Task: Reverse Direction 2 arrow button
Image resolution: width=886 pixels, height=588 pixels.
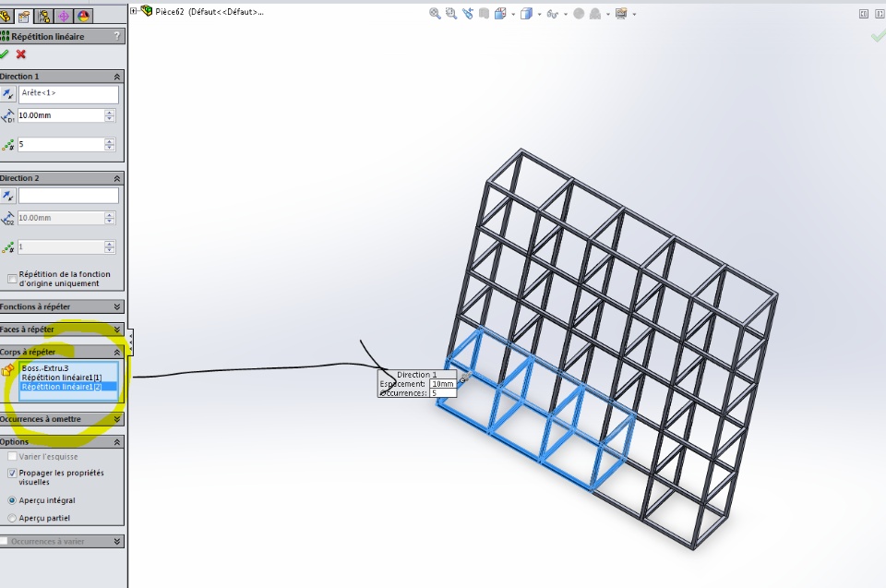Action: [8, 196]
